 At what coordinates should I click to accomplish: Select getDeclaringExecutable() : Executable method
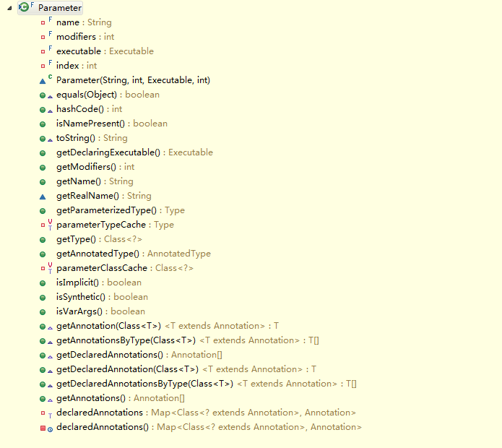134,152
